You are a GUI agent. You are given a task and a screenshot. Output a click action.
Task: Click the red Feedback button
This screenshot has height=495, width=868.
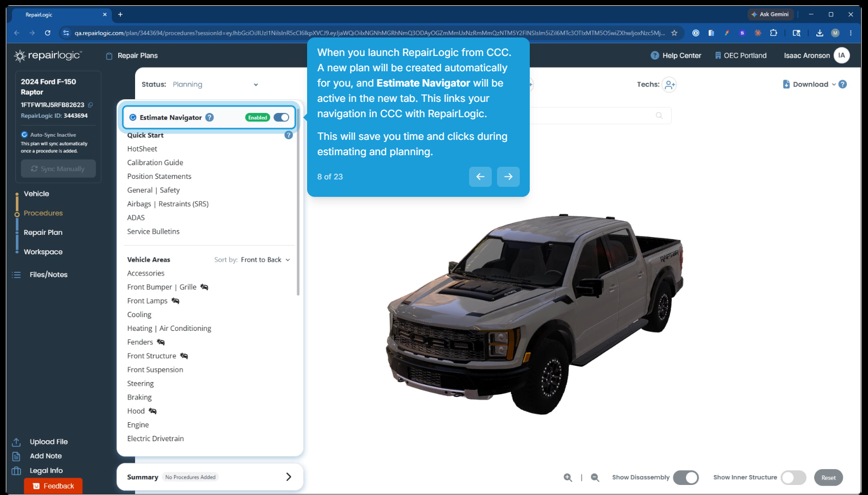pos(53,486)
